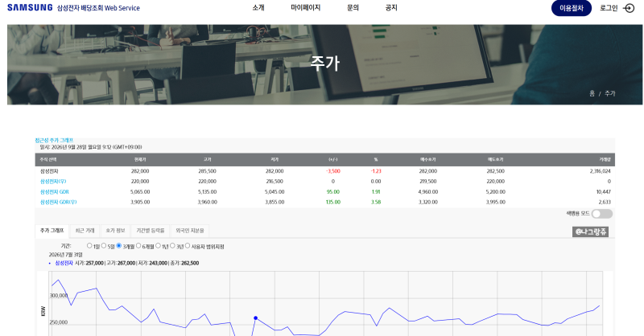
Task: Switch to the 최근 거래 tab
Action: (x=85, y=231)
